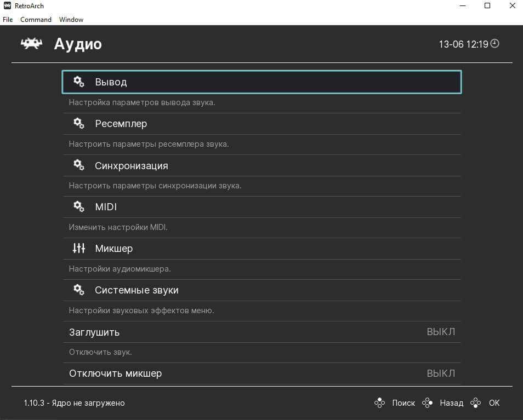The width and height of the screenshot is (523, 420).
Task: Open the Window menu
Action: pyautogui.click(x=71, y=19)
